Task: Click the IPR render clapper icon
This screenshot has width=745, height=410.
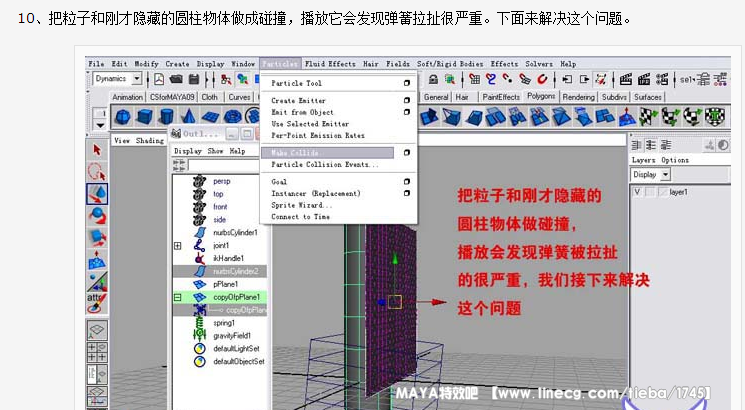Action: 644,79
